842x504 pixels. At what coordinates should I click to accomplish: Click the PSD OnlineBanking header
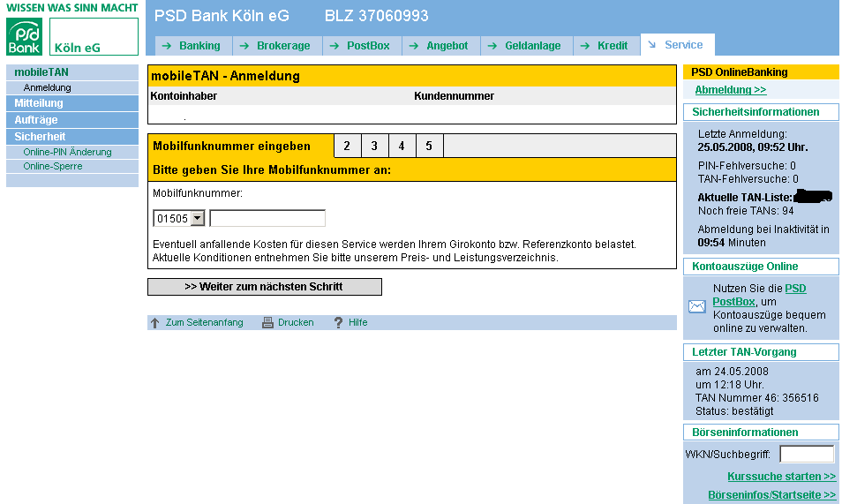coord(761,72)
